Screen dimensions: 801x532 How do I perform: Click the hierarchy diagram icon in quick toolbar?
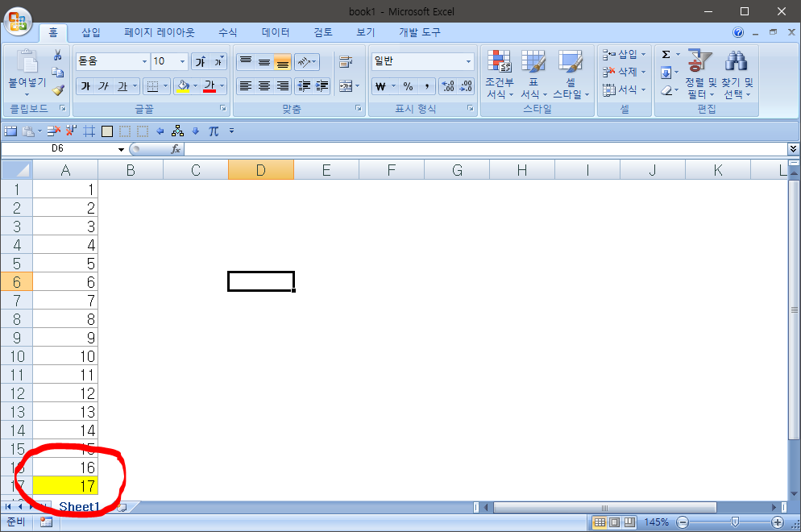pos(177,131)
